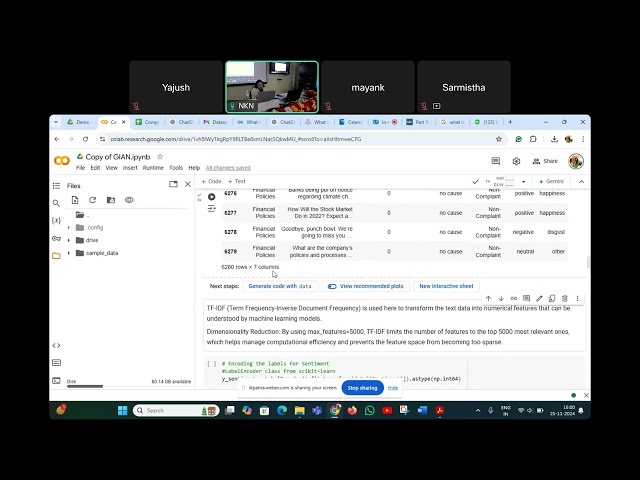640x480 pixels.
Task: Open the Secrets key panel
Action: coord(56,238)
